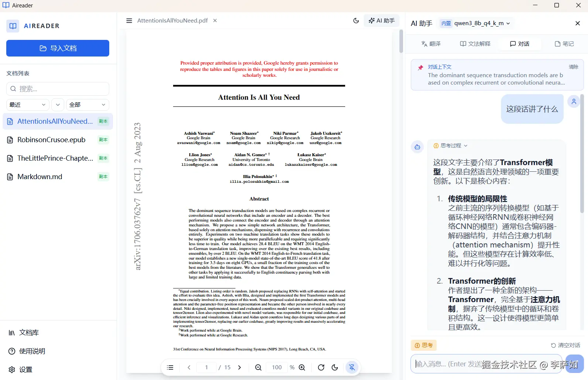
Task: Switch to the 文法解释 tab
Action: [x=475, y=44]
